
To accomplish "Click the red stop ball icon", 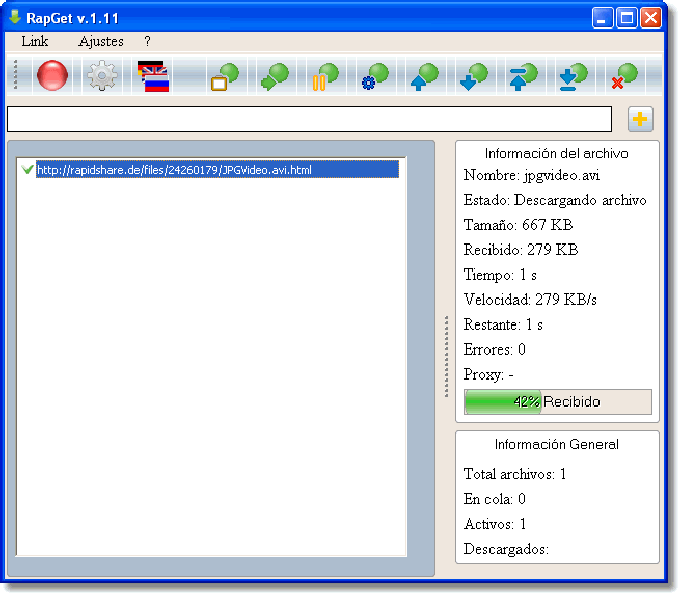I will click(x=52, y=76).
